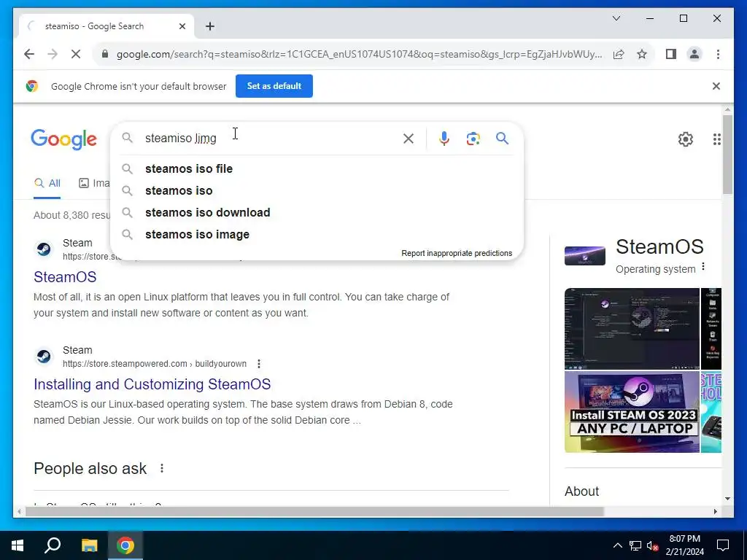Image resolution: width=747 pixels, height=560 pixels.
Task: Click the forward navigation arrow
Action: point(53,54)
